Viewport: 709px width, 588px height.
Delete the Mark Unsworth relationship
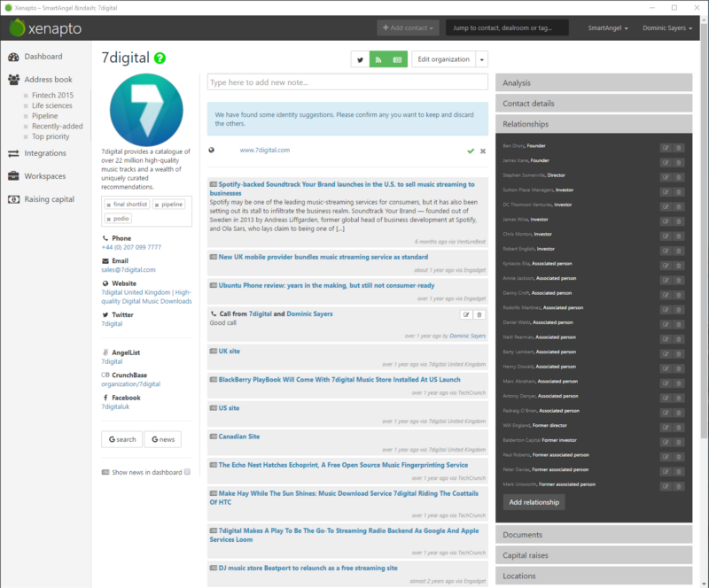pyautogui.click(x=678, y=486)
